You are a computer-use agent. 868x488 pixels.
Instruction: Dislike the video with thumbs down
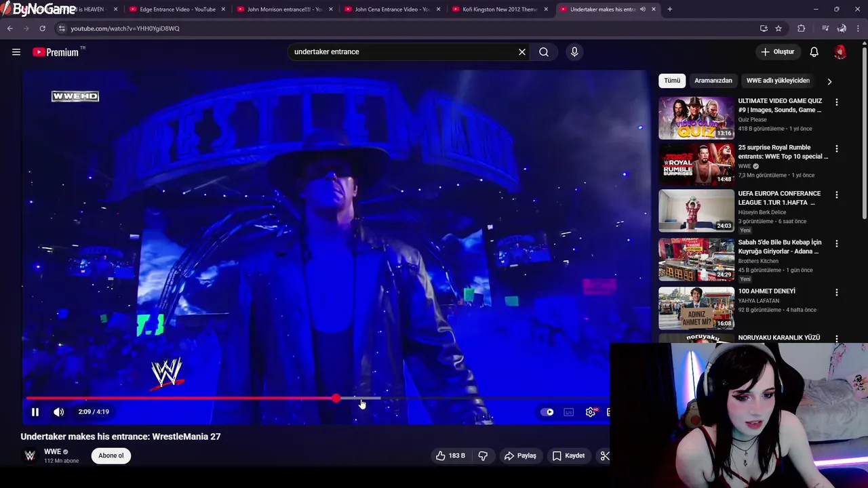click(483, 455)
